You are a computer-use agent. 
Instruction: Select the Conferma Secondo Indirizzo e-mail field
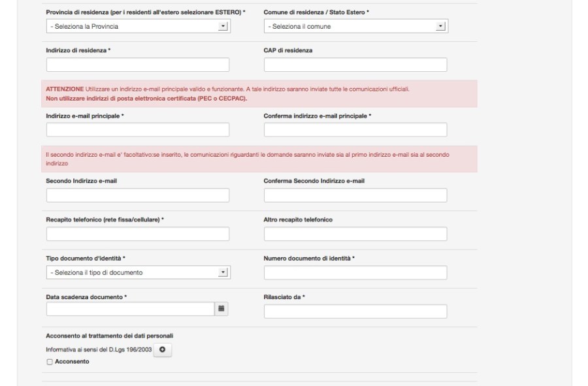[x=355, y=195]
